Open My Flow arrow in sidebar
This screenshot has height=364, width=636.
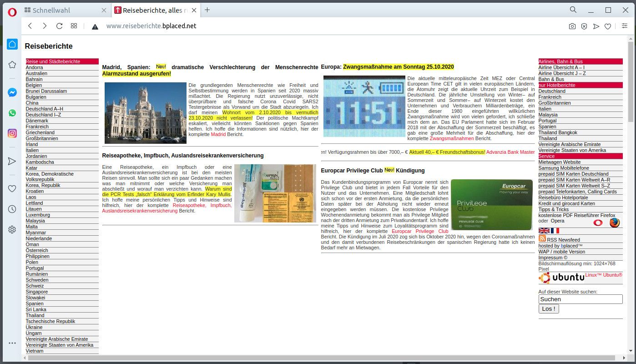click(12, 161)
